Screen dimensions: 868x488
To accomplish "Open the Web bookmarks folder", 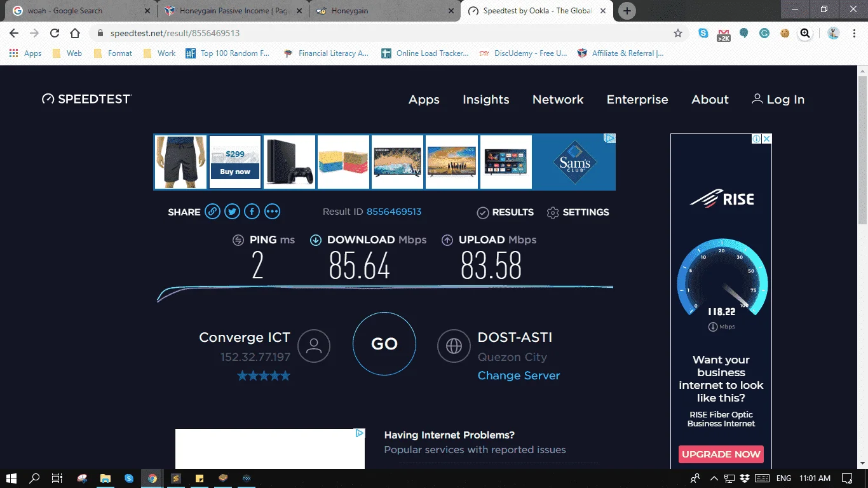I will (67, 53).
